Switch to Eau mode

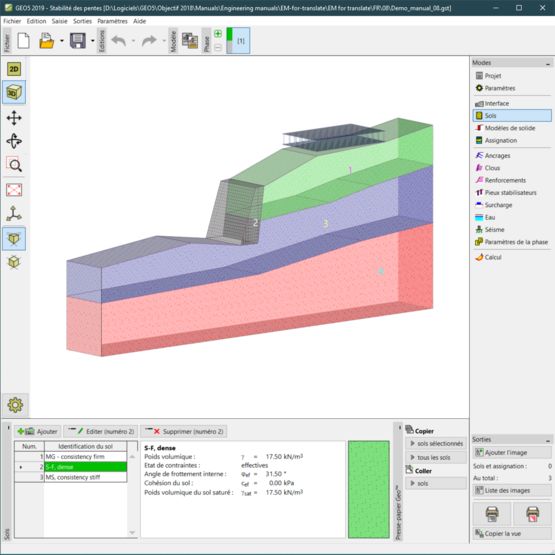click(512, 217)
